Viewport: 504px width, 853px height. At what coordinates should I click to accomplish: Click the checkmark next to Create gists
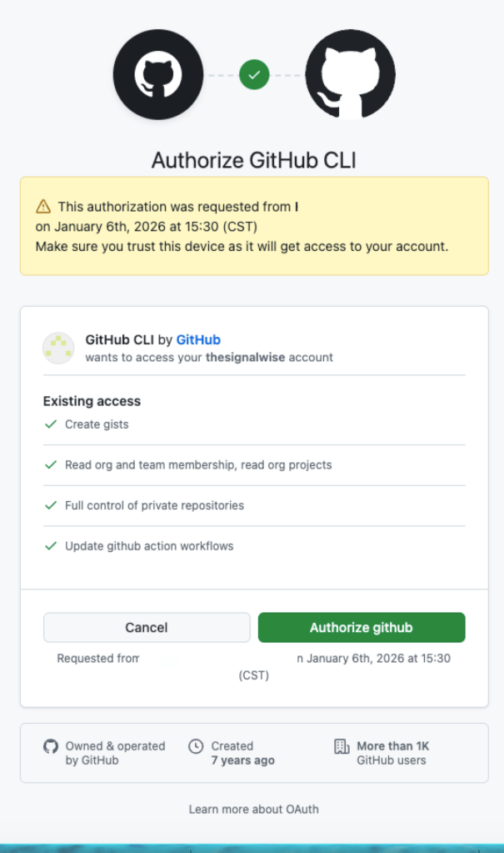coord(51,424)
